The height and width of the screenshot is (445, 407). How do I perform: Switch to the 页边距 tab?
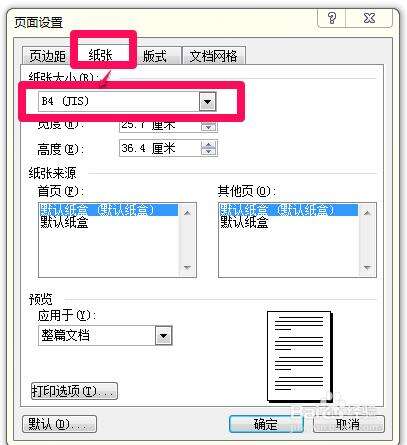[x=46, y=56]
